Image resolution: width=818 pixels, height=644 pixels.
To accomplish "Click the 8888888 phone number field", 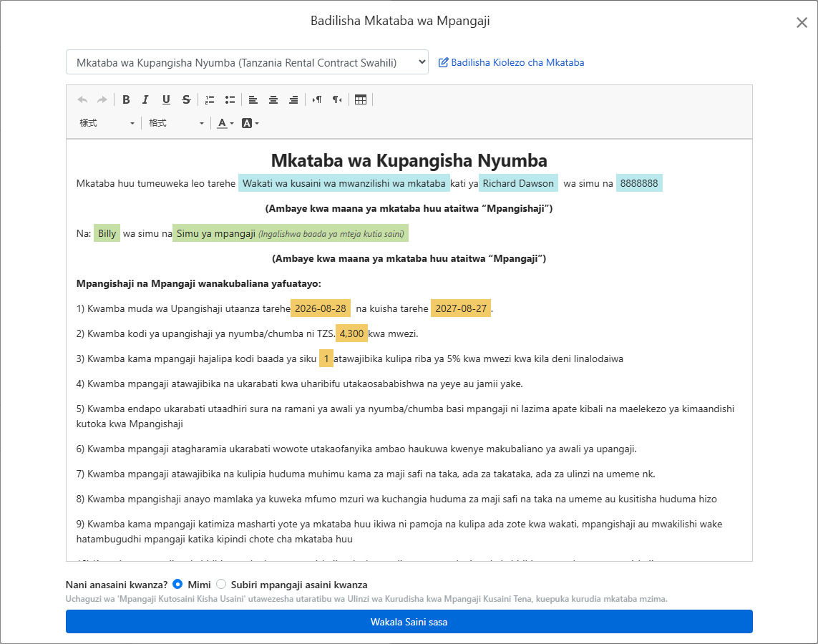I will click(639, 183).
